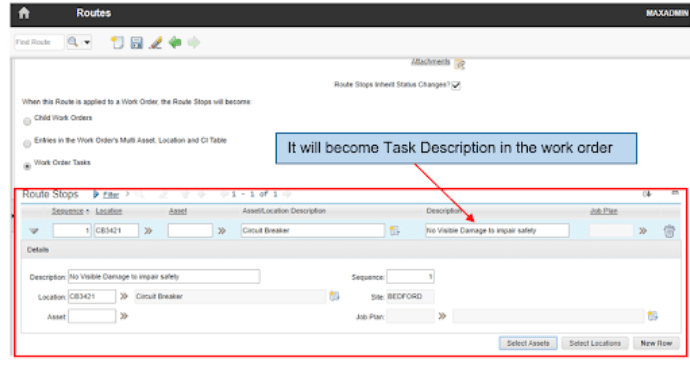Click the Select Assets button

pyautogui.click(x=528, y=343)
